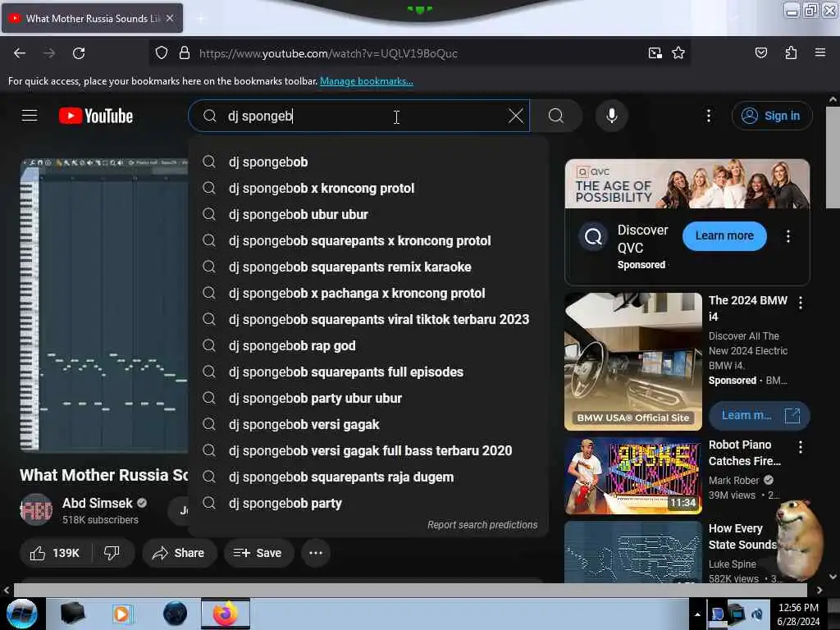The image size is (840, 630).
Task: Open picture-in-picture from the address bar
Action: tap(655, 53)
